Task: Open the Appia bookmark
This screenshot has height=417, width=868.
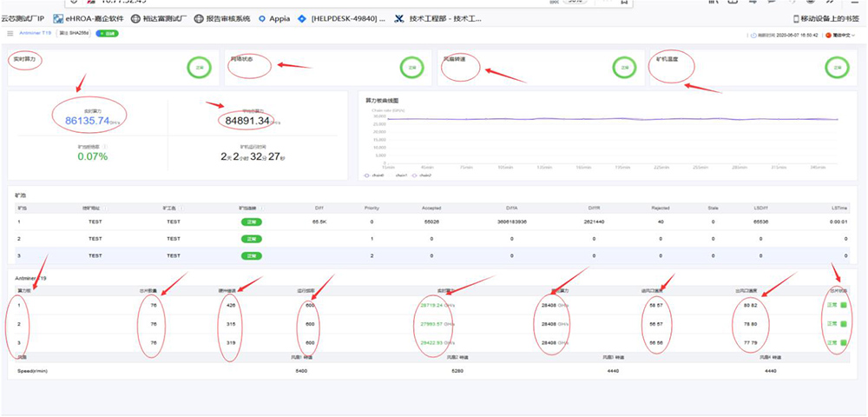Action: click(273, 17)
